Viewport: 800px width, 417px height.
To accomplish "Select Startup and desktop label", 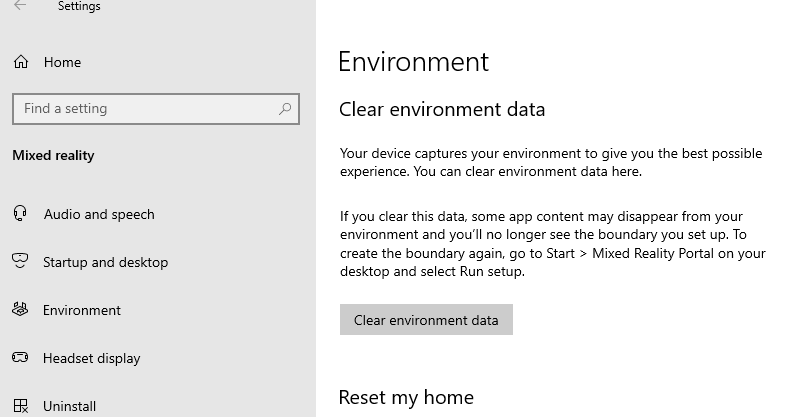I will pos(105,262).
